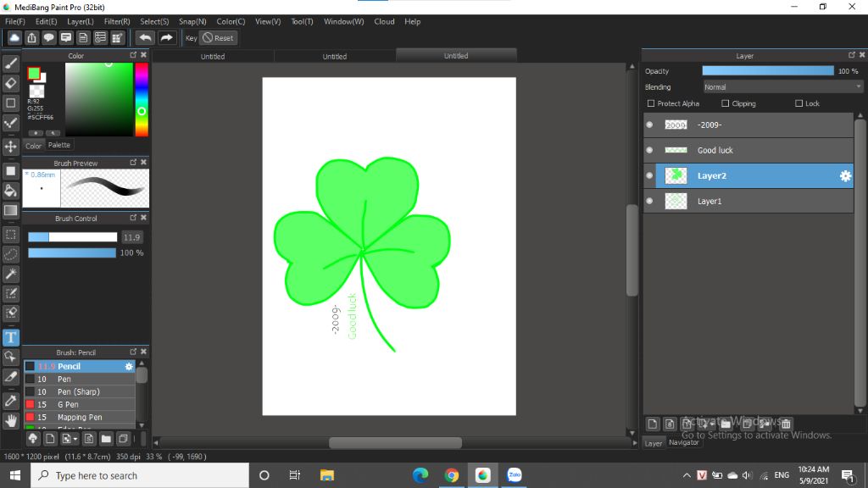Select the Operation tool
868x488 pixels.
[10, 357]
